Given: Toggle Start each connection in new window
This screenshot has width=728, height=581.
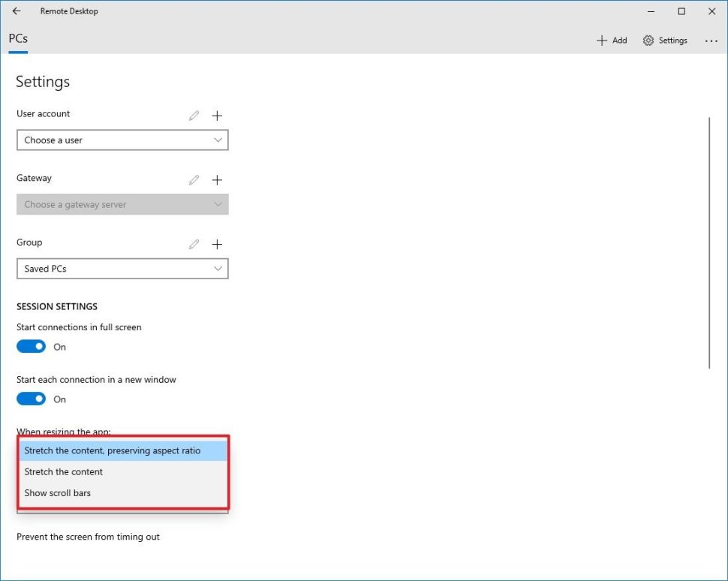Looking at the screenshot, I should pyautogui.click(x=31, y=399).
